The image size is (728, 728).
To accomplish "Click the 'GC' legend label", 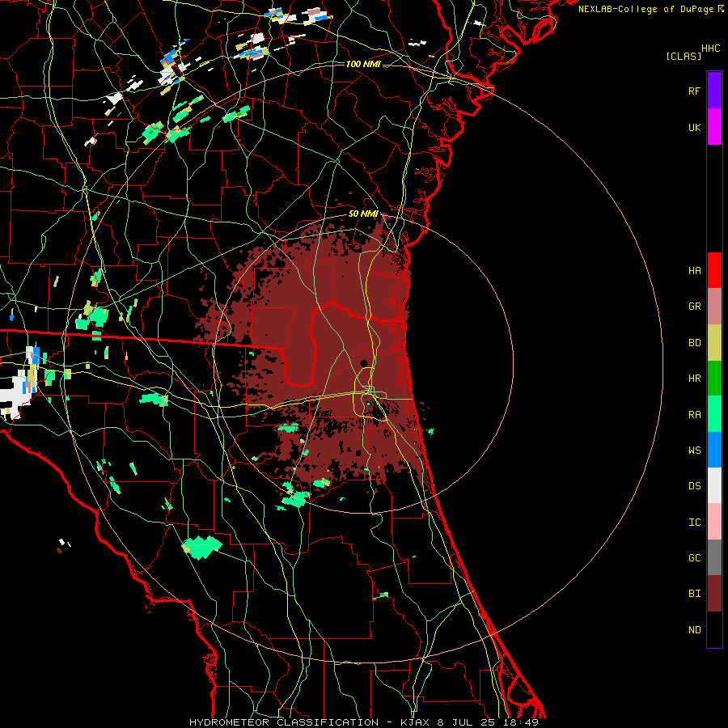I will click(694, 558).
